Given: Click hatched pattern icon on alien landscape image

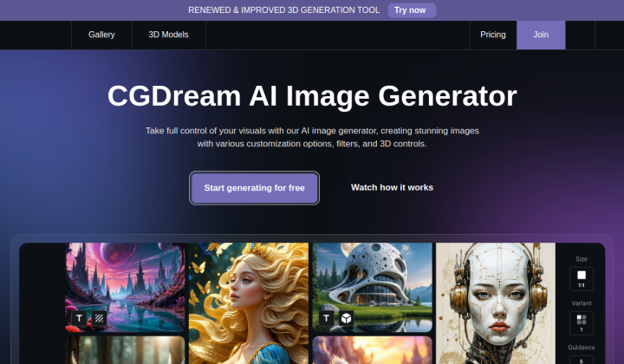Looking at the screenshot, I should pyautogui.click(x=99, y=318).
